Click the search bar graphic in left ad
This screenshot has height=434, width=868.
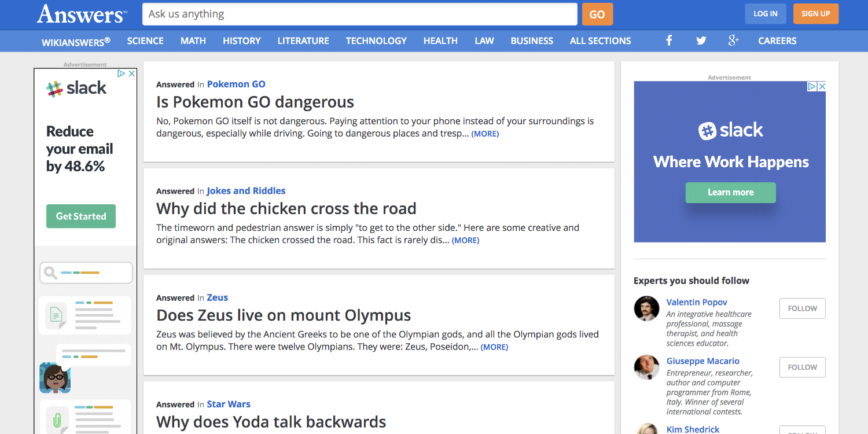point(86,273)
